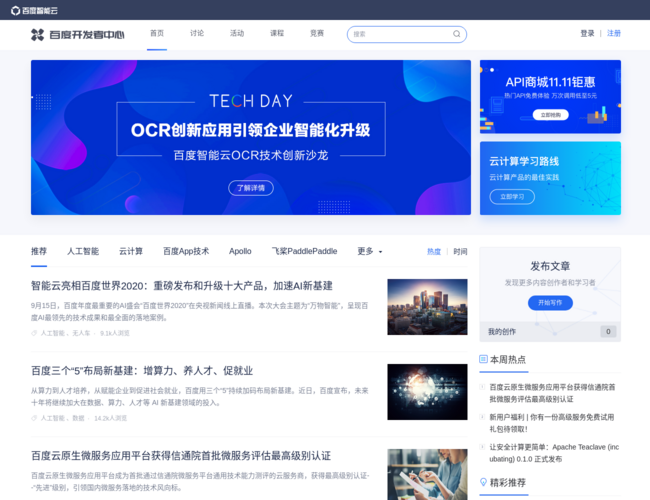Click the 了解详情 banner button
The image size is (650, 500).
click(251, 188)
